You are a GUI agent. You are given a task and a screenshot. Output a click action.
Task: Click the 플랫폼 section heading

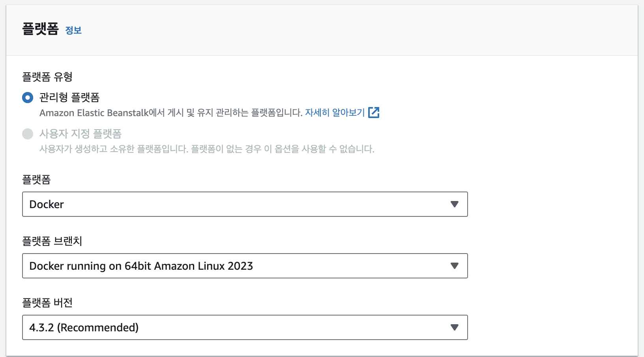point(40,29)
